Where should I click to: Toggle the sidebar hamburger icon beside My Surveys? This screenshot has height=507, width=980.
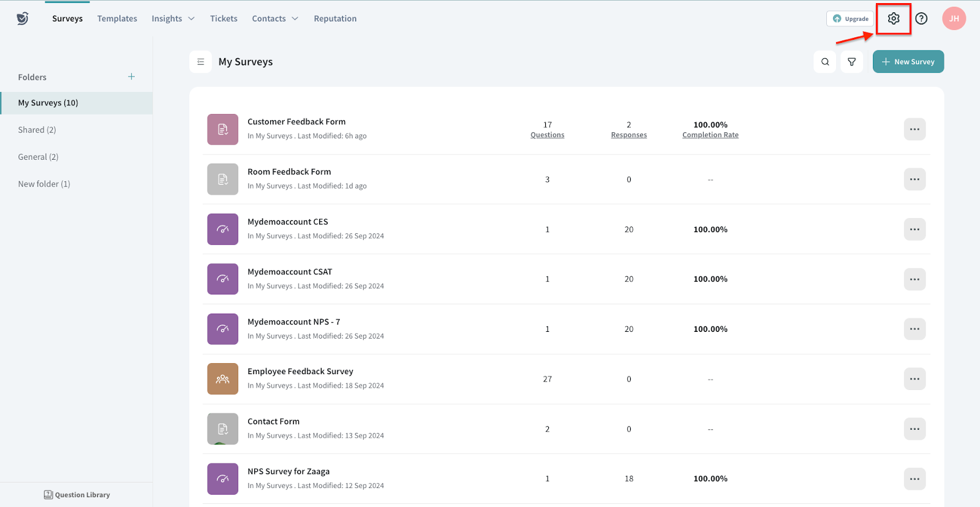(200, 62)
